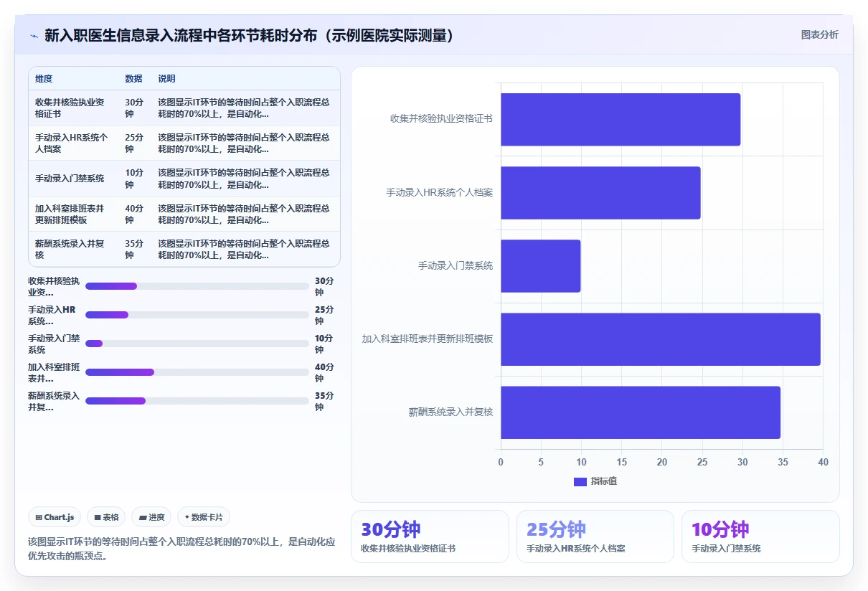Click the 35分钟 table data cell
Viewport: 868px width, 591px height.
pos(136,250)
